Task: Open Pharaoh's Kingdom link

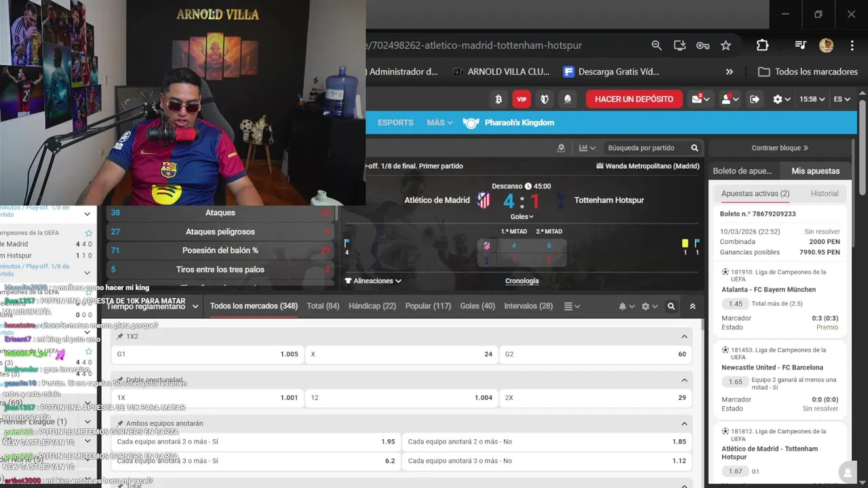Action: 519,123
